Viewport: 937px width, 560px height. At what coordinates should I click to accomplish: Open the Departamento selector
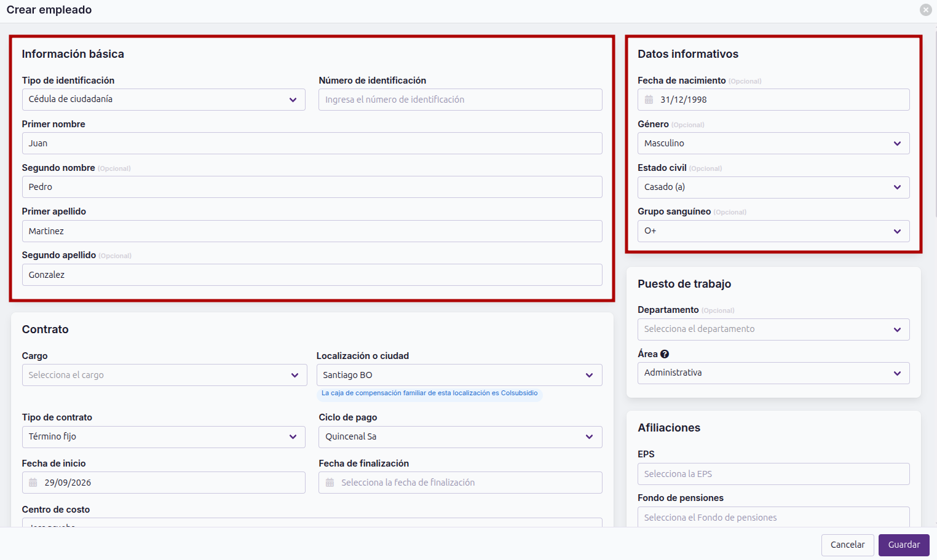[x=773, y=329]
